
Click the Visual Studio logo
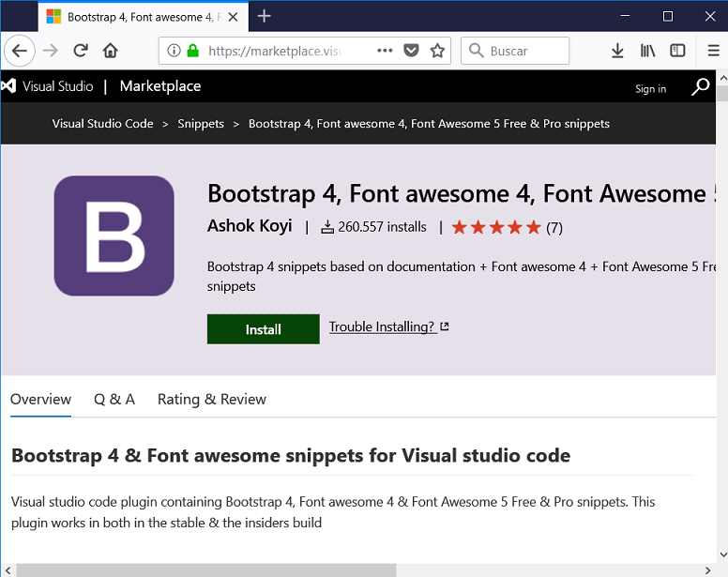(x=8, y=86)
